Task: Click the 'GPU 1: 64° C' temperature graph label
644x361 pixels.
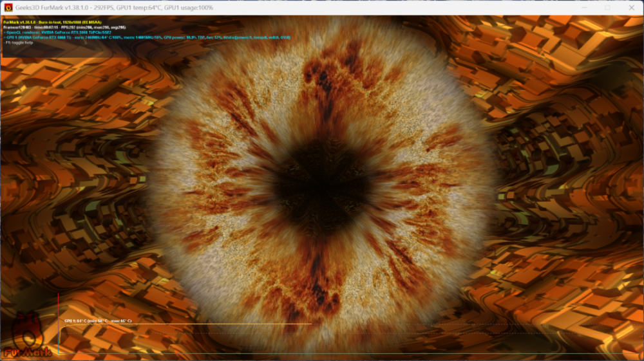Action: click(x=98, y=321)
